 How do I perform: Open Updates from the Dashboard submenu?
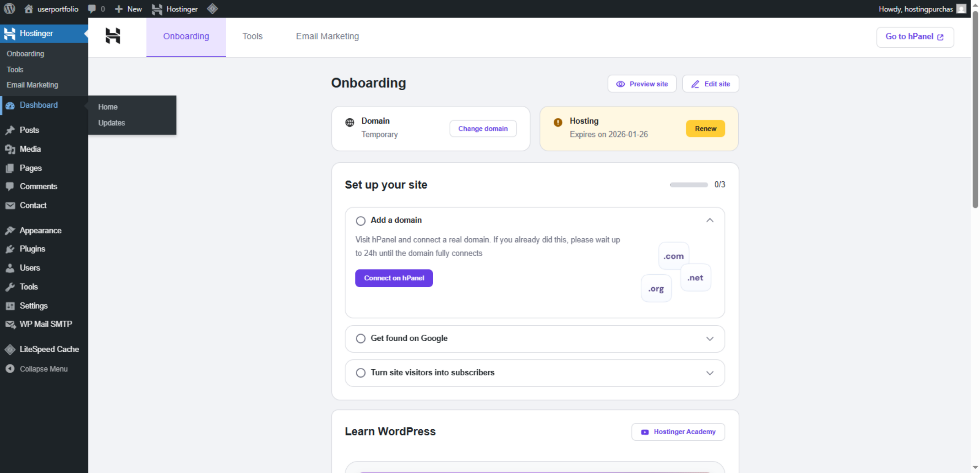[111, 123]
